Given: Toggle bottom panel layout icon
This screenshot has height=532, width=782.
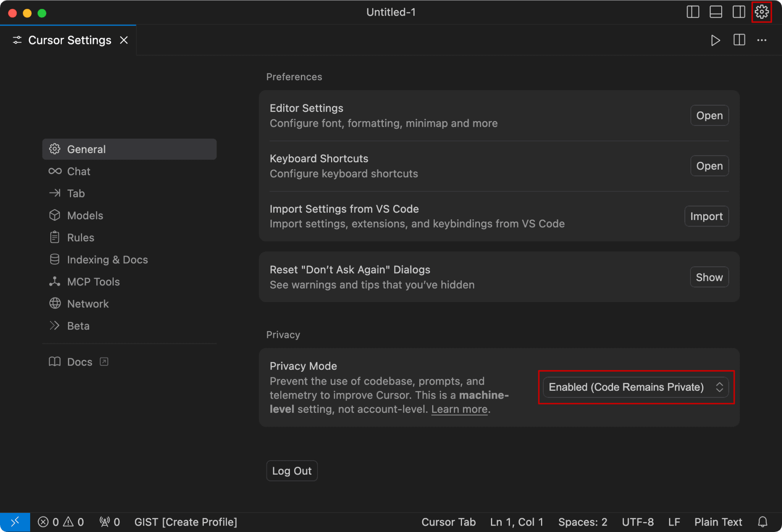Looking at the screenshot, I should 716,12.
